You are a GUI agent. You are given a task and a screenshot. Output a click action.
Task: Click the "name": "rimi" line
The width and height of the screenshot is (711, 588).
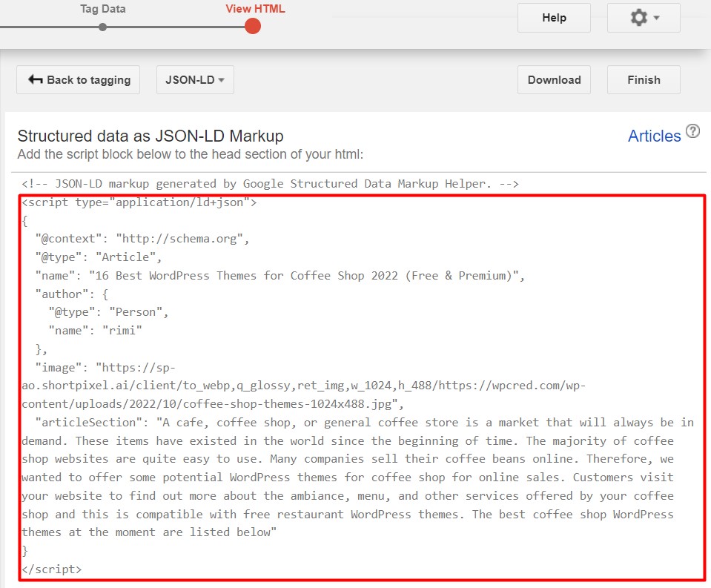click(x=95, y=331)
